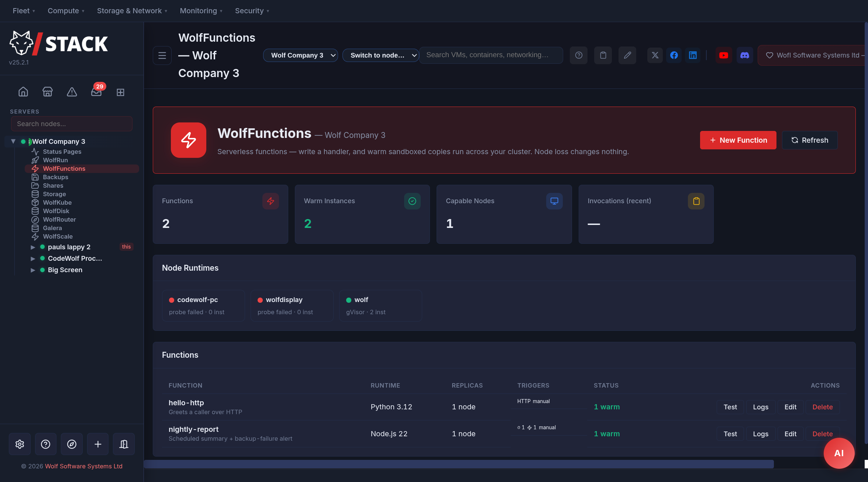Open the YouTube social icon
This screenshot has width=868, height=482.
[x=724, y=55]
